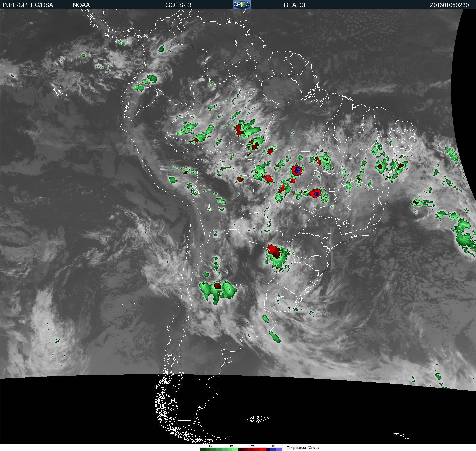Click the GOES-13 satellite label
This screenshot has width=476, height=451.
click(x=178, y=5)
